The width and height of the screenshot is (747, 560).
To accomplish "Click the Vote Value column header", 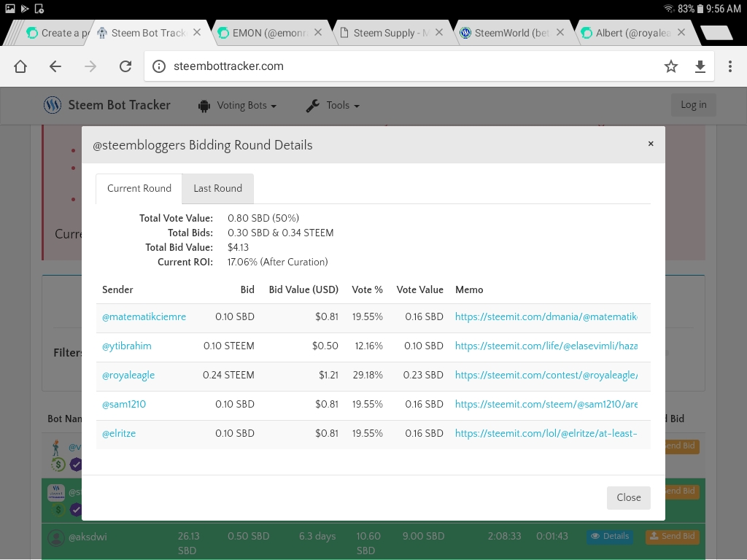I will click(x=419, y=289).
